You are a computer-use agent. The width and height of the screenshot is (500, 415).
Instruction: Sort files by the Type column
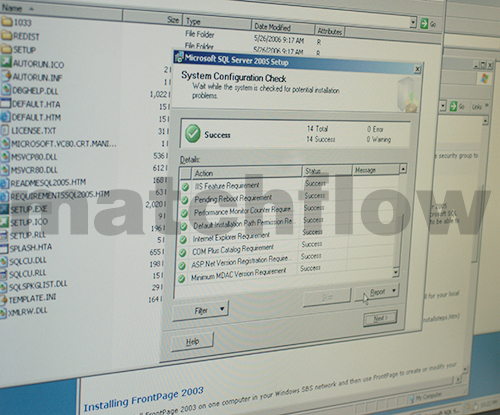[217, 23]
